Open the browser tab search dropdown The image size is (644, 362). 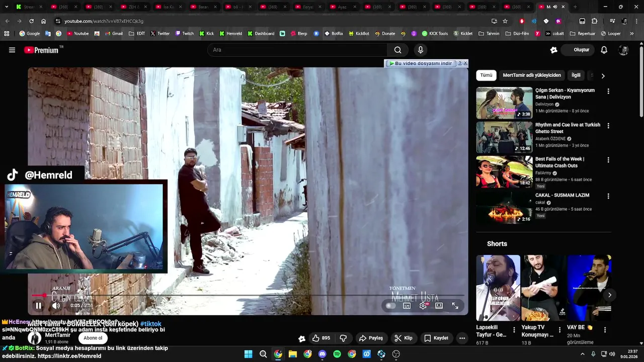[6, 7]
